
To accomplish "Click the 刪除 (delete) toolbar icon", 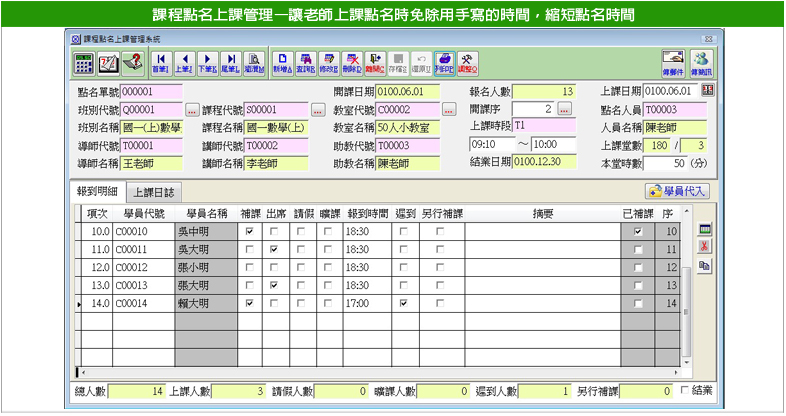I will coord(353,62).
